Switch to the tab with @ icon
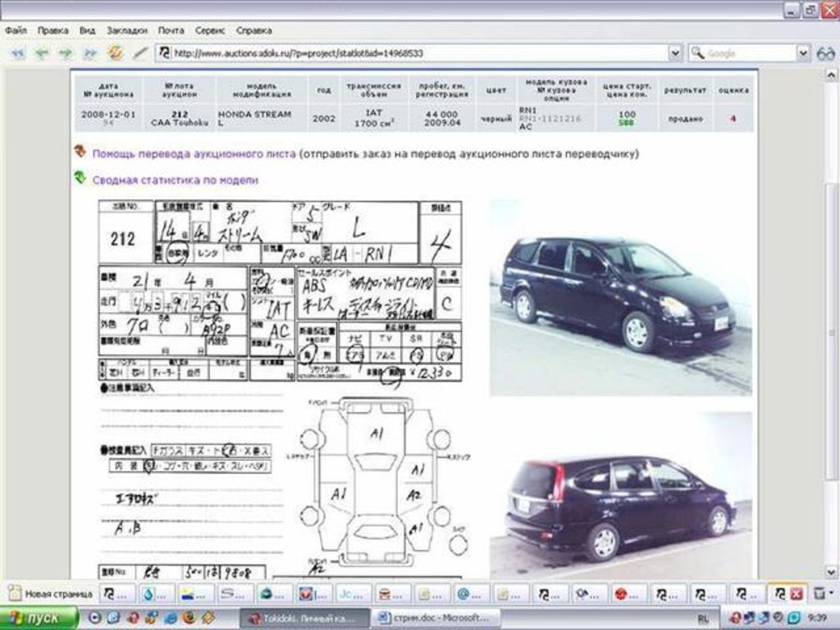This screenshot has height=630, width=840. pos(472,594)
